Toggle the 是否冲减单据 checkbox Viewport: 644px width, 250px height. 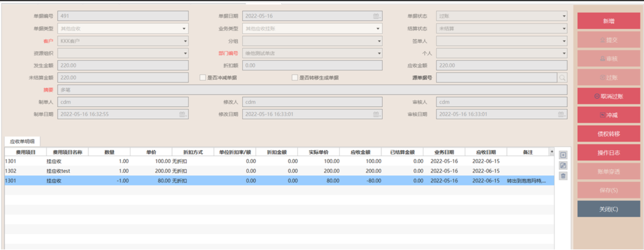(203, 78)
